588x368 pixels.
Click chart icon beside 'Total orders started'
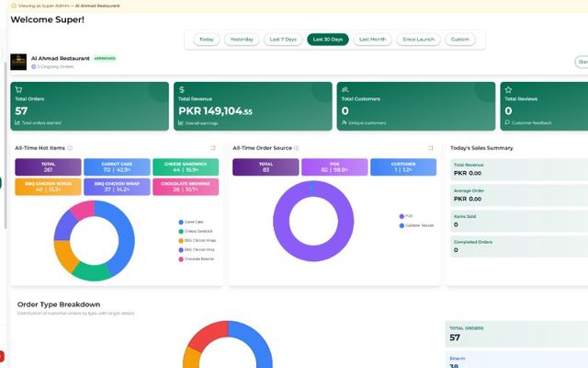tap(17, 122)
